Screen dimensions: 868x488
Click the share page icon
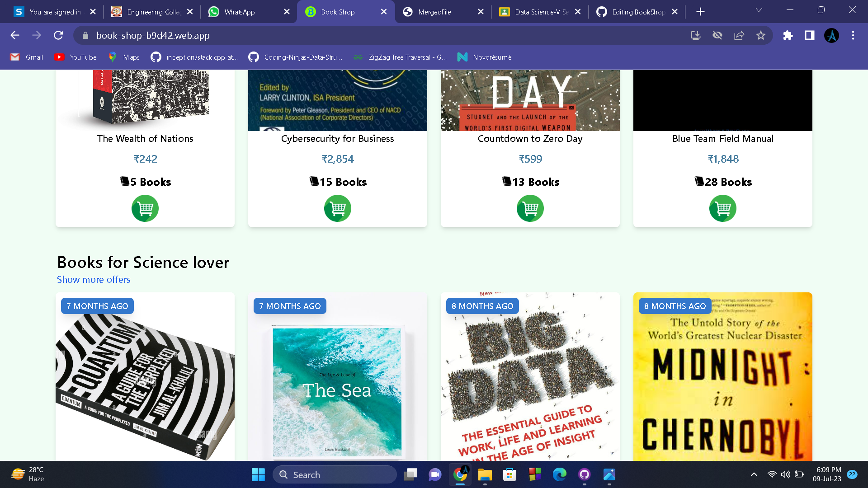click(739, 35)
